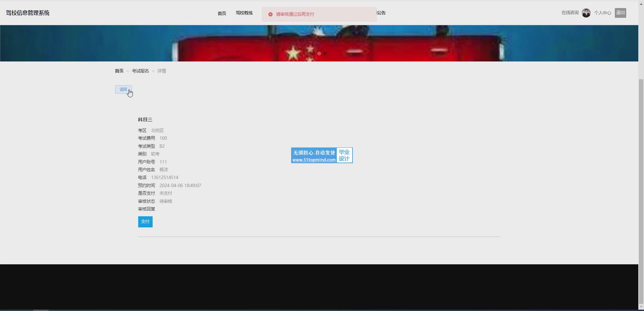Click the 驾校信息管理系统 site title
This screenshot has width=644, height=311.
click(x=28, y=13)
